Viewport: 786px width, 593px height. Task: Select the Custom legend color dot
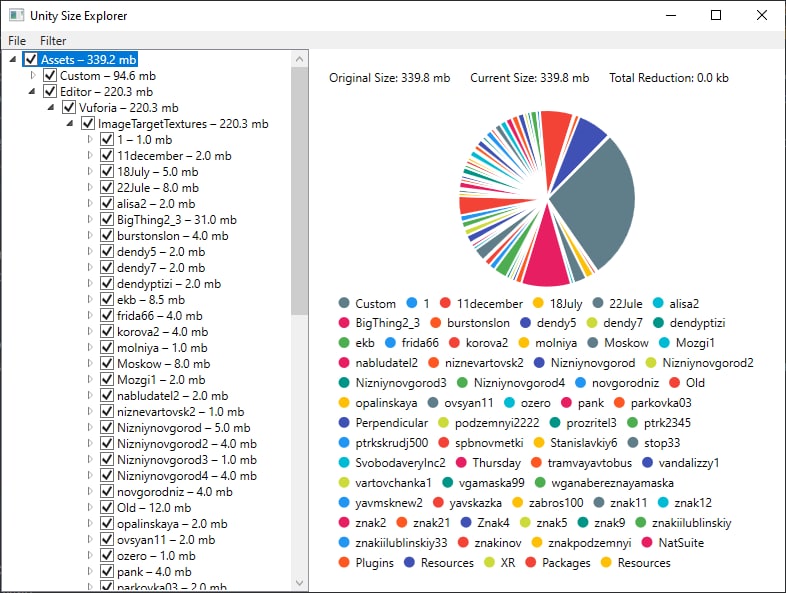pyautogui.click(x=344, y=303)
